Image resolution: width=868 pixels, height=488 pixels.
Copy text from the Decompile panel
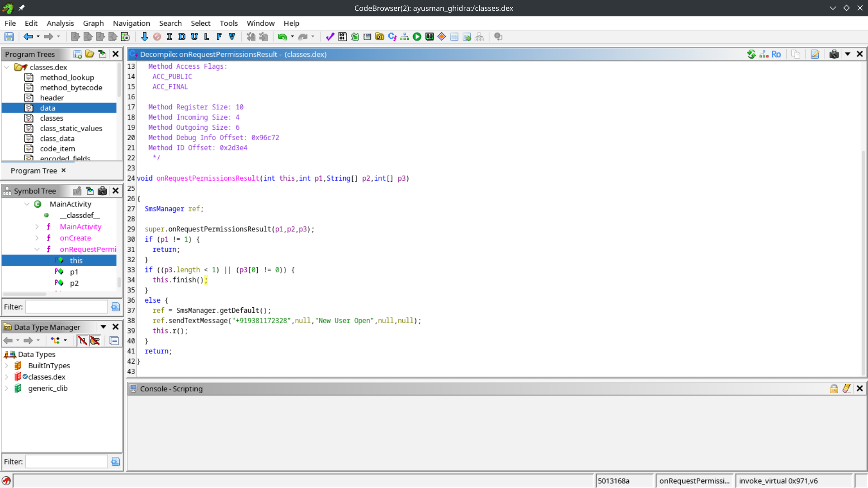pyautogui.click(x=796, y=54)
